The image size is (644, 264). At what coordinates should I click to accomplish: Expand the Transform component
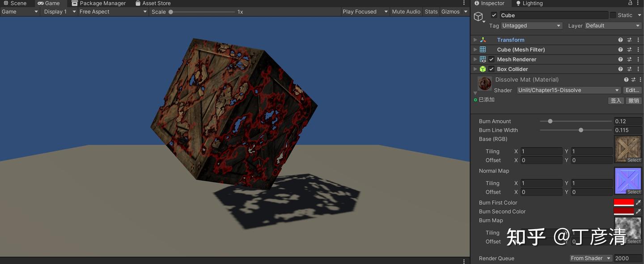475,39
